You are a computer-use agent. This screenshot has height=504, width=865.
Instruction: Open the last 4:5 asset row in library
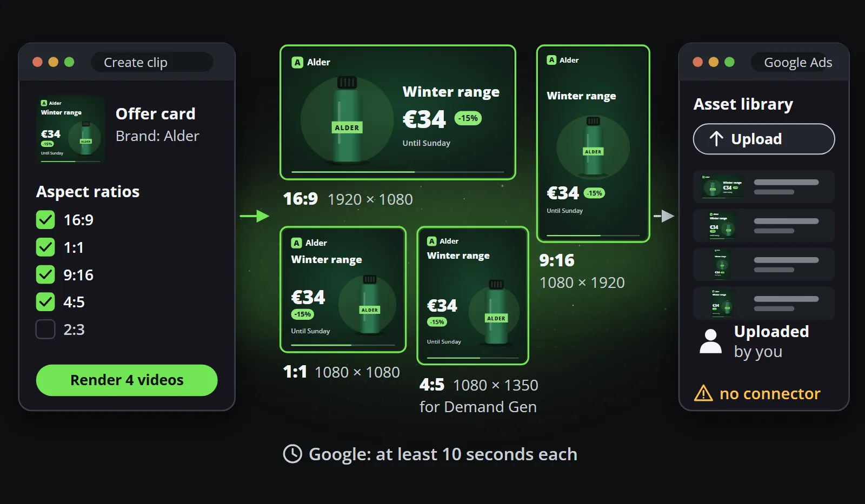(x=763, y=303)
